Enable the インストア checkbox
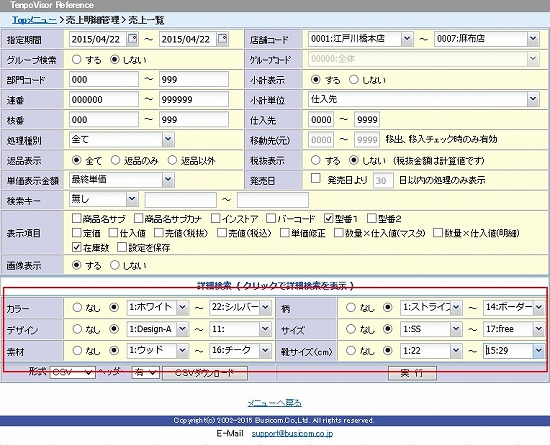Viewport: 550px width, 445px height. (216, 218)
